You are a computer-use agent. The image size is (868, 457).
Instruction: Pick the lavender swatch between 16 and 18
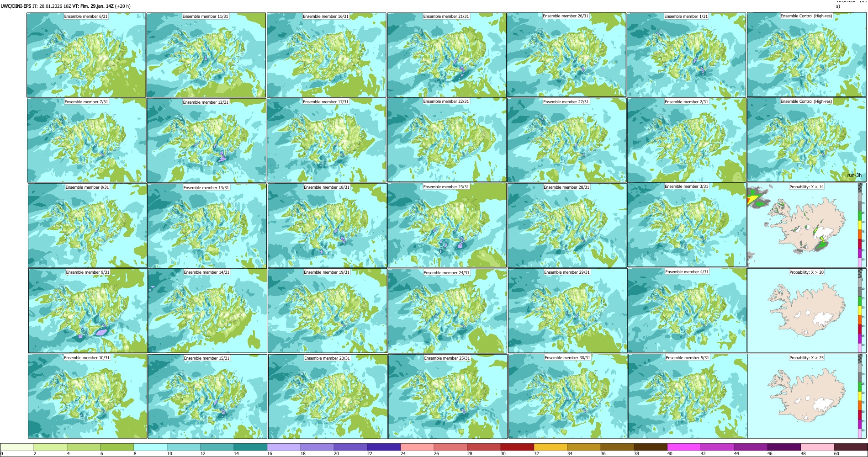[x=284, y=447]
